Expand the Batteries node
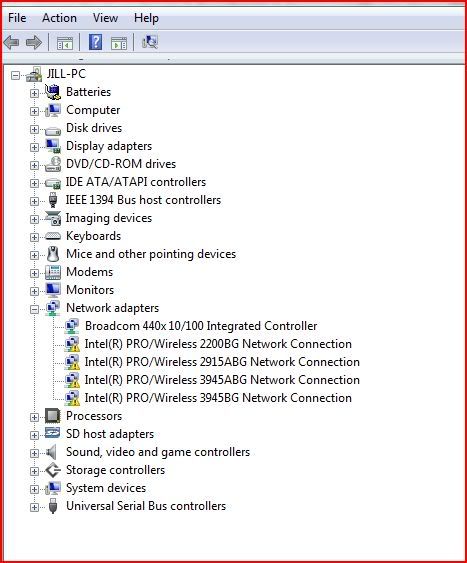 [34, 93]
